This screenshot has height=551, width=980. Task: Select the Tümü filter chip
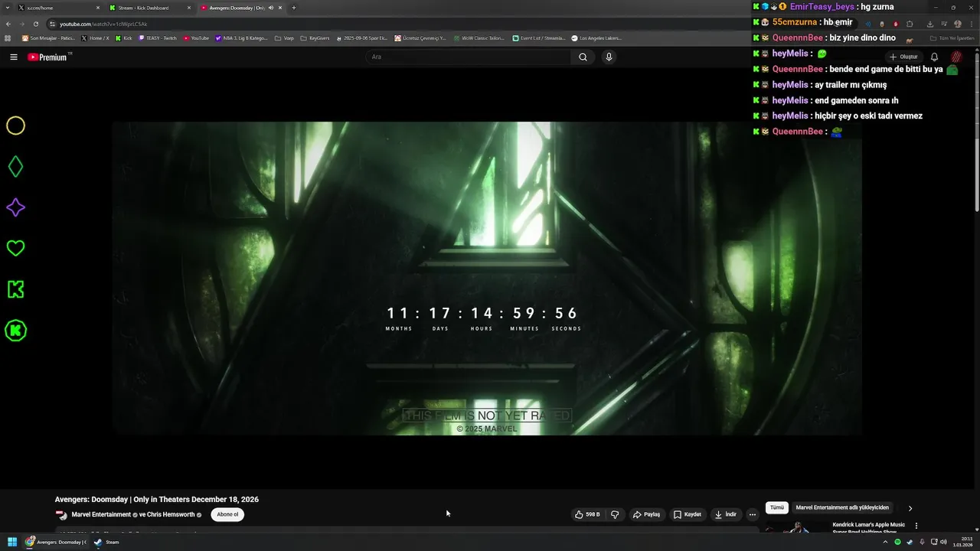pos(777,507)
